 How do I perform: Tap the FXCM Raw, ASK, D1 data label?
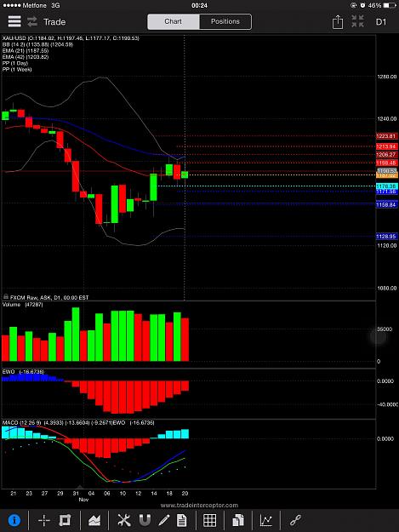(49, 297)
